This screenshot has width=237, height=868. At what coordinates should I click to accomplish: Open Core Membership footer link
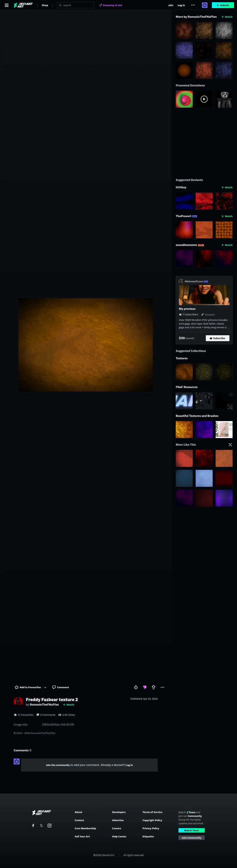coord(85,828)
